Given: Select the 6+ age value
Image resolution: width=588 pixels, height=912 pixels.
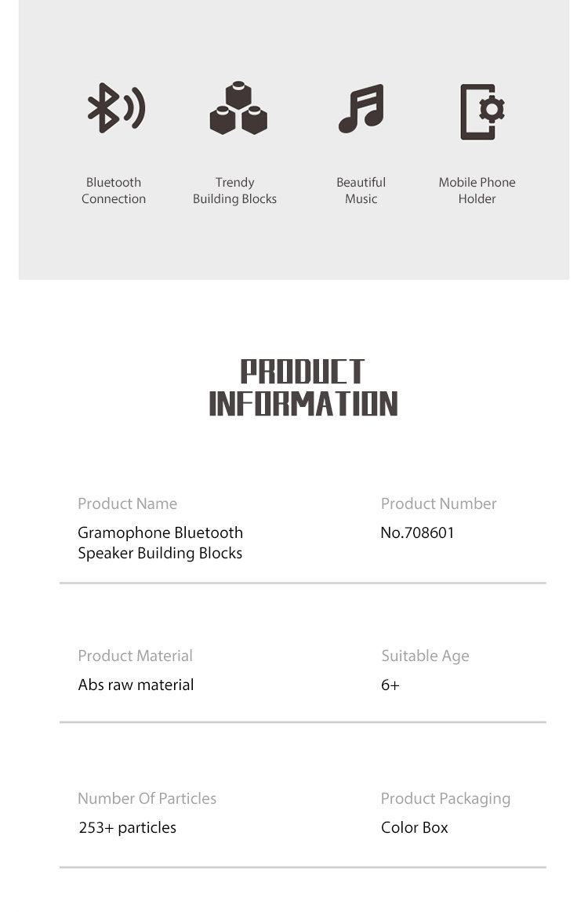Looking at the screenshot, I should tap(390, 685).
